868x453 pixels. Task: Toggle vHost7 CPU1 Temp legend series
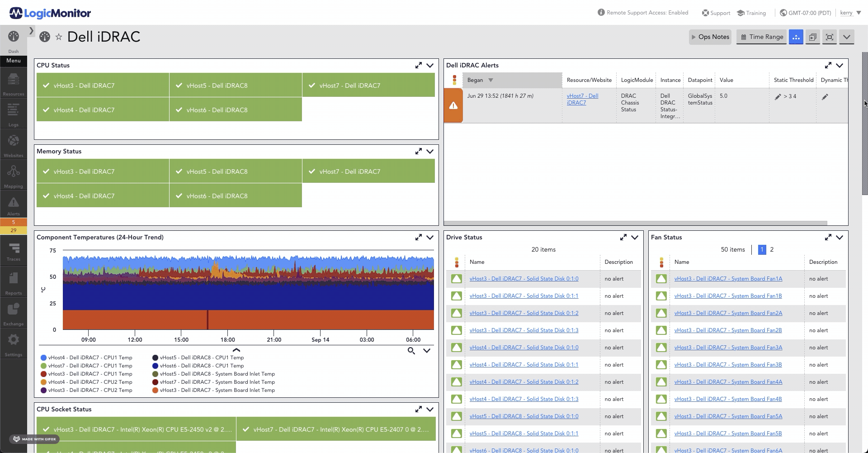point(86,366)
